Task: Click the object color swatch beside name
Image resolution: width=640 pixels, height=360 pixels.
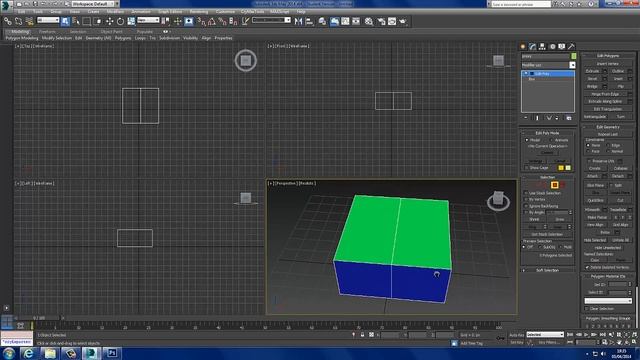Action: click(x=573, y=56)
